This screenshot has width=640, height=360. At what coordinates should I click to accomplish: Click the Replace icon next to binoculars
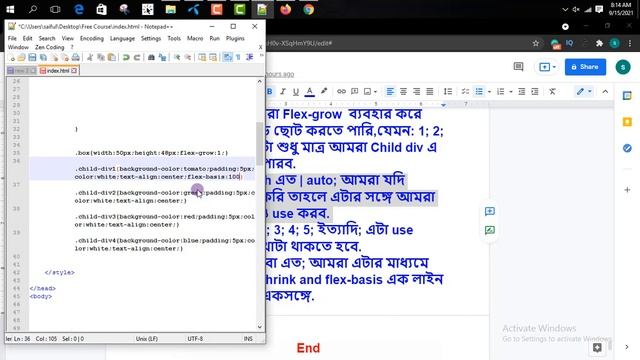[x=162, y=58]
